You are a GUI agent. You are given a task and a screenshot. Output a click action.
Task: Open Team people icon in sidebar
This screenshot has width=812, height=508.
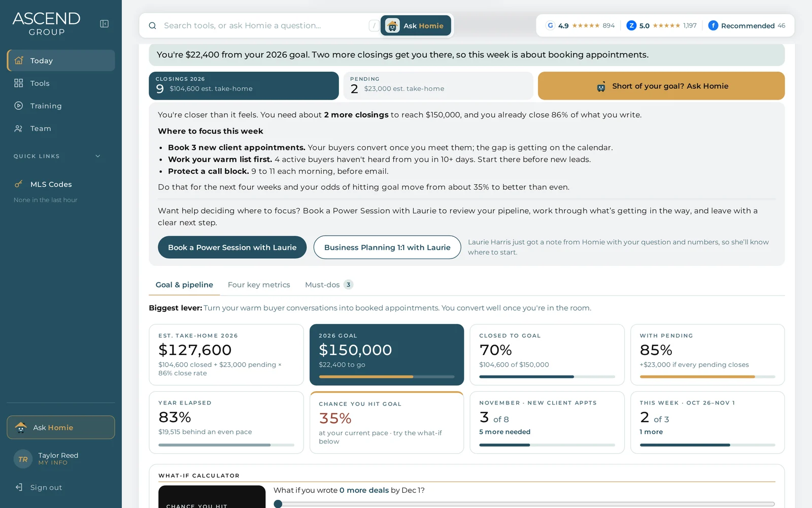(x=19, y=129)
